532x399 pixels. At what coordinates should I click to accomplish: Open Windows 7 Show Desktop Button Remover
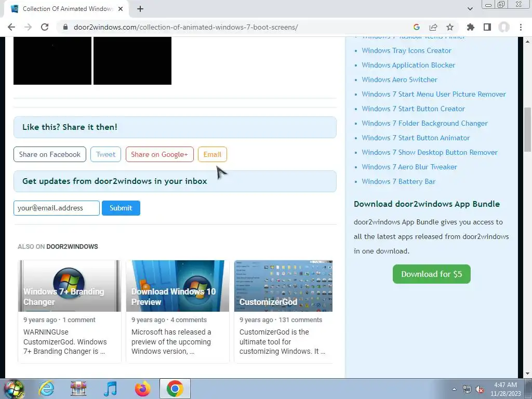[x=430, y=153]
